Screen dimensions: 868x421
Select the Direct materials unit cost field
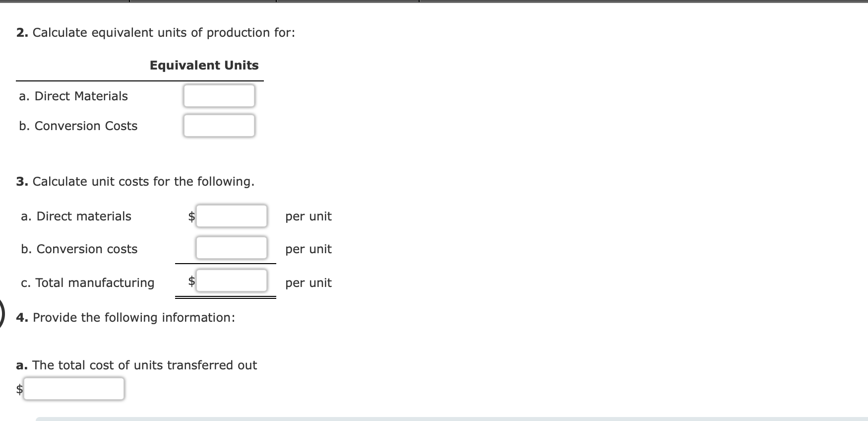pyautogui.click(x=232, y=216)
